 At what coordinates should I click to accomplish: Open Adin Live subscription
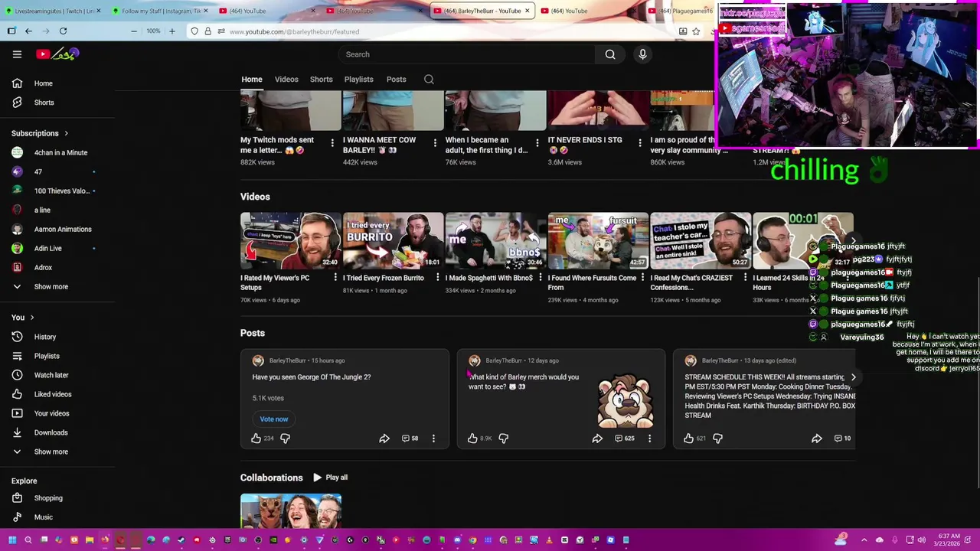[x=47, y=249]
